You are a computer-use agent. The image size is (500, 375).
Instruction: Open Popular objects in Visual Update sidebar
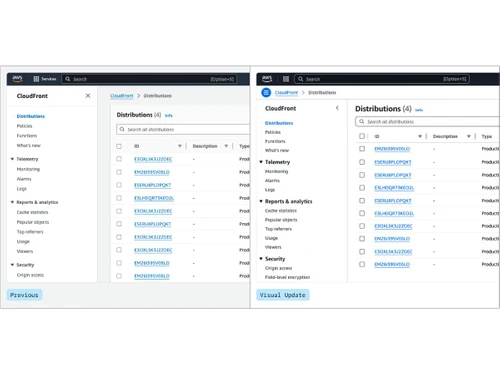click(281, 220)
